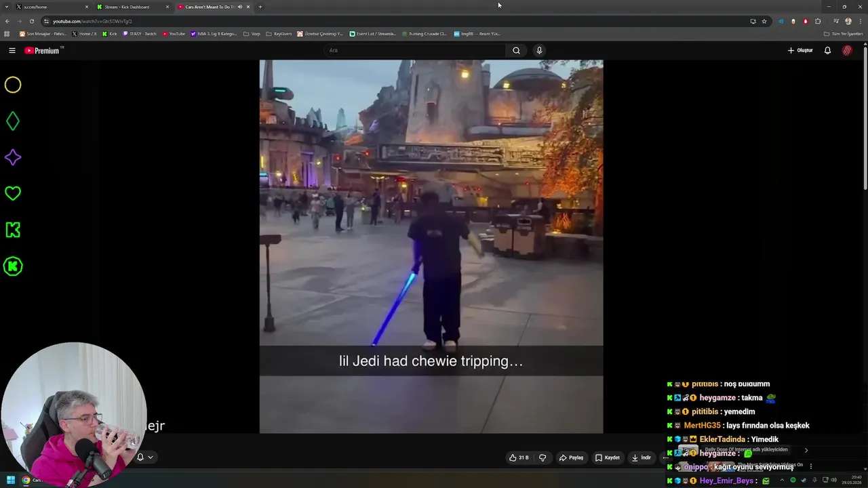Click the Chrome icon in the taskbar

click(x=26, y=480)
